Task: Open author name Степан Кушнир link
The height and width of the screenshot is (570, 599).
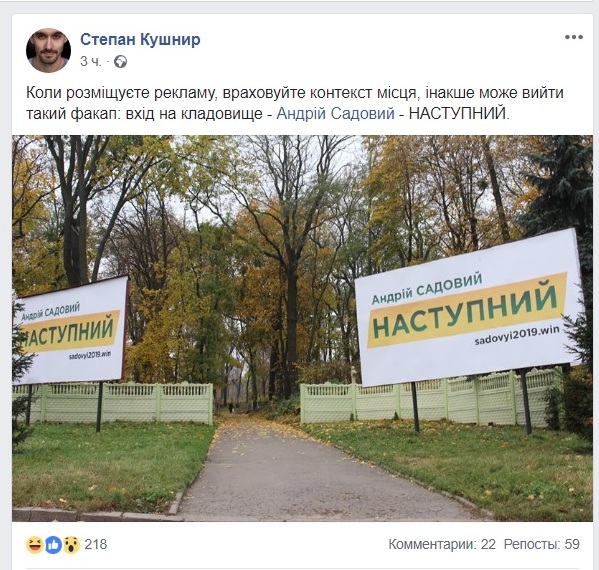Action: click(140, 39)
